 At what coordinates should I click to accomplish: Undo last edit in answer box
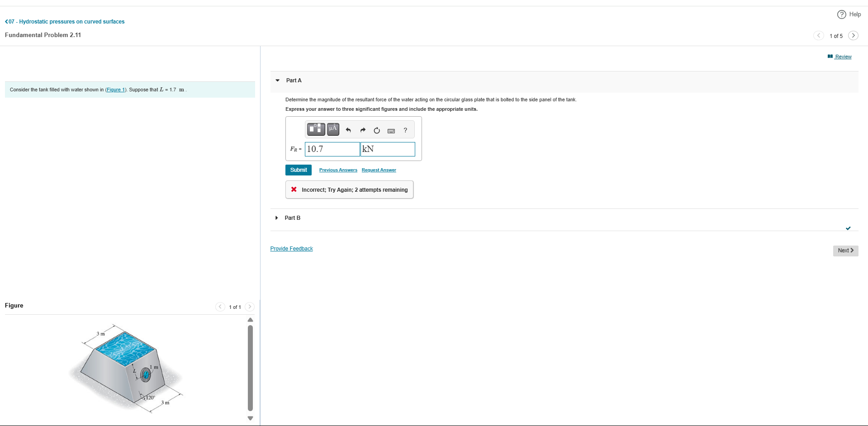348,130
